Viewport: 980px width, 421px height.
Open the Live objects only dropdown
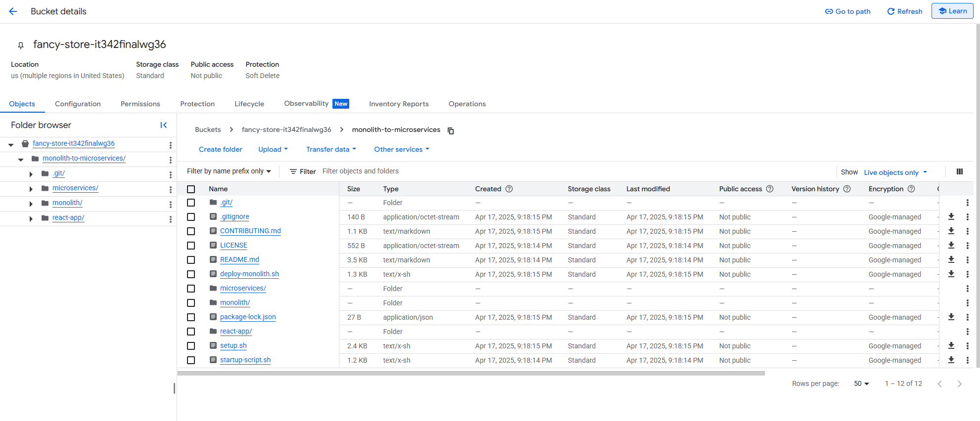pyautogui.click(x=895, y=172)
